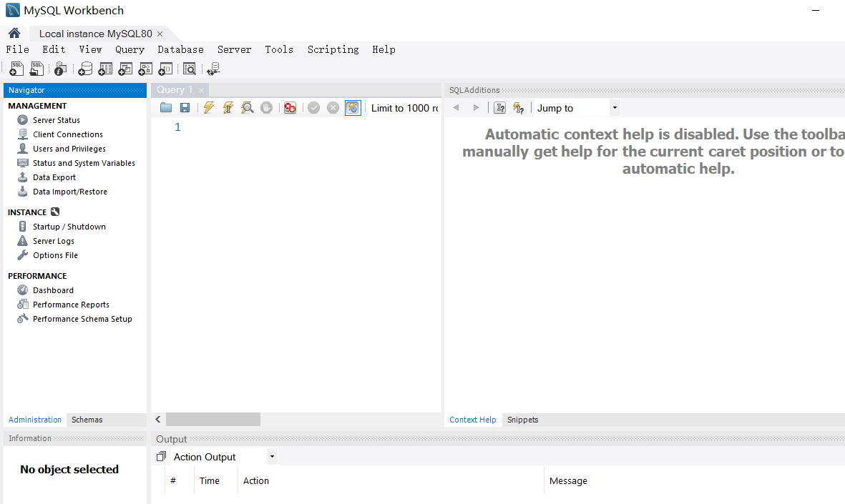Open Data Import/Restore
Screen dimensions: 845x504
[x=69, y=191]
